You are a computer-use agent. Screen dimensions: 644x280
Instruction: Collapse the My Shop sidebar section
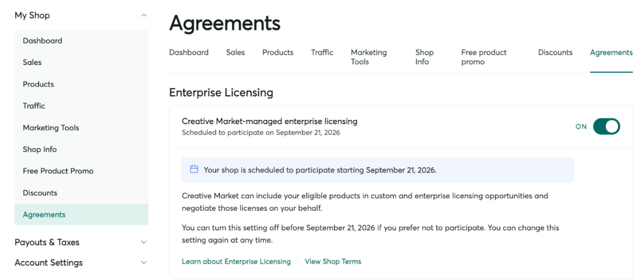pyautogui.click(x=144, y=16)
